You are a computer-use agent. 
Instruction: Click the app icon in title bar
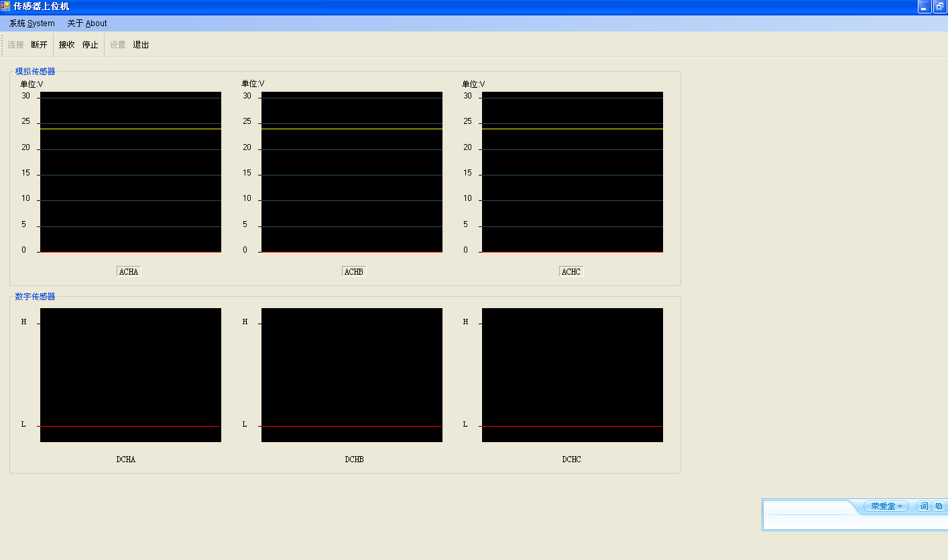[5, 6]
